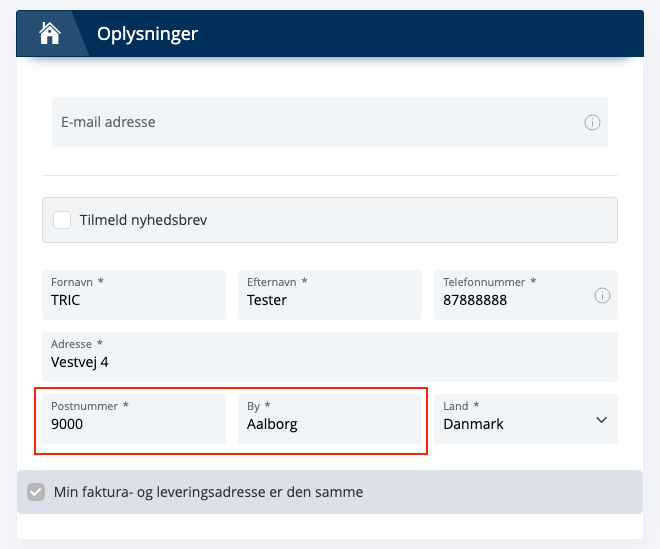Tick the Tilmeld nyhedsbrev checkbox
The height and width of the screenshot is (549, 660).
coord(62,220)
